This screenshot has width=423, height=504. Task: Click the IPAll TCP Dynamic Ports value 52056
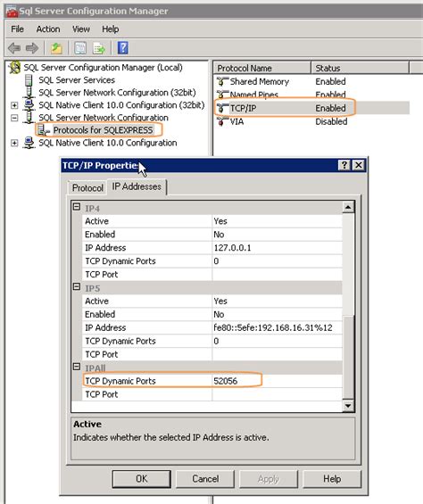[277, 381]
